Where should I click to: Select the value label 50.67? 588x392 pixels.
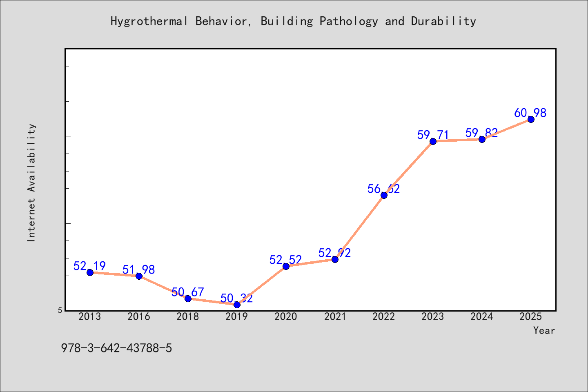click(x=188, y=292)
